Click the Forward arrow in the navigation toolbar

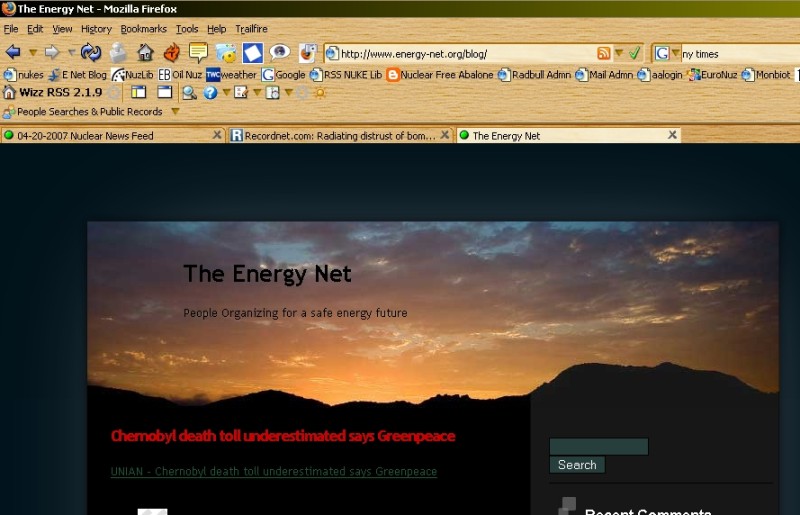coord(52,52)
